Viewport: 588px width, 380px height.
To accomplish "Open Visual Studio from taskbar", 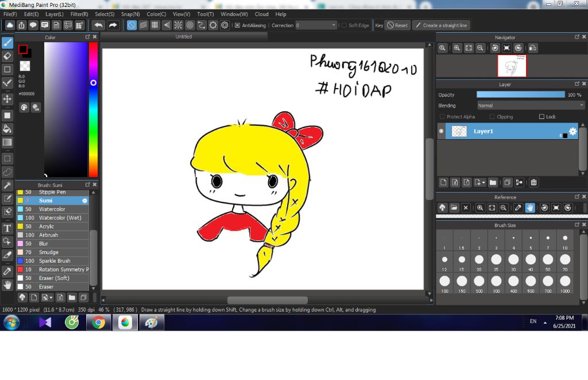I will [x=45, y=323].
